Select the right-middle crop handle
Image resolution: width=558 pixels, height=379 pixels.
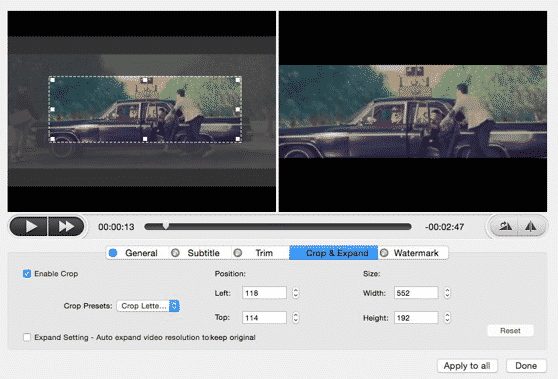238,109
